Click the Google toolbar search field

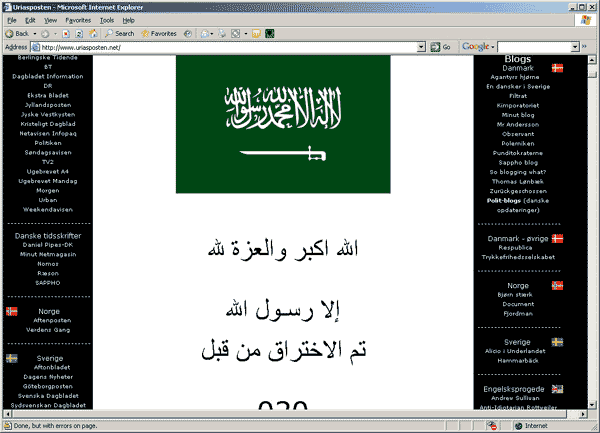[534, 47]
